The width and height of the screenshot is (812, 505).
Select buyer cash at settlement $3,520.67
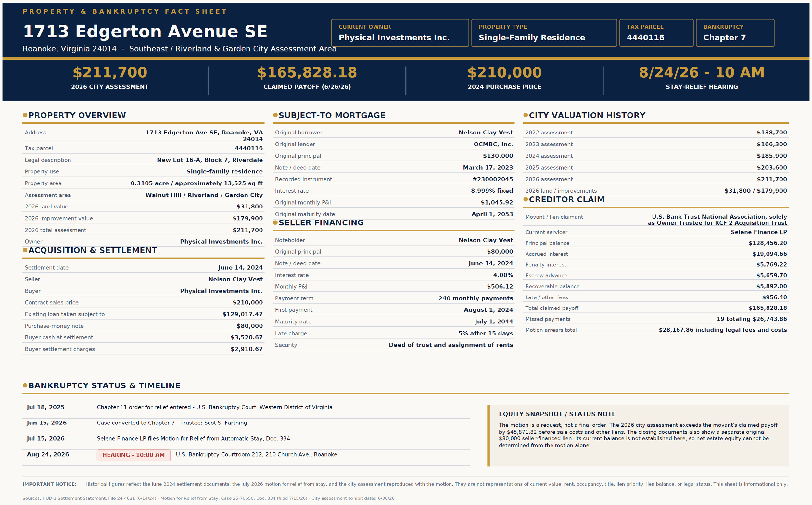(x=247, y=338)
